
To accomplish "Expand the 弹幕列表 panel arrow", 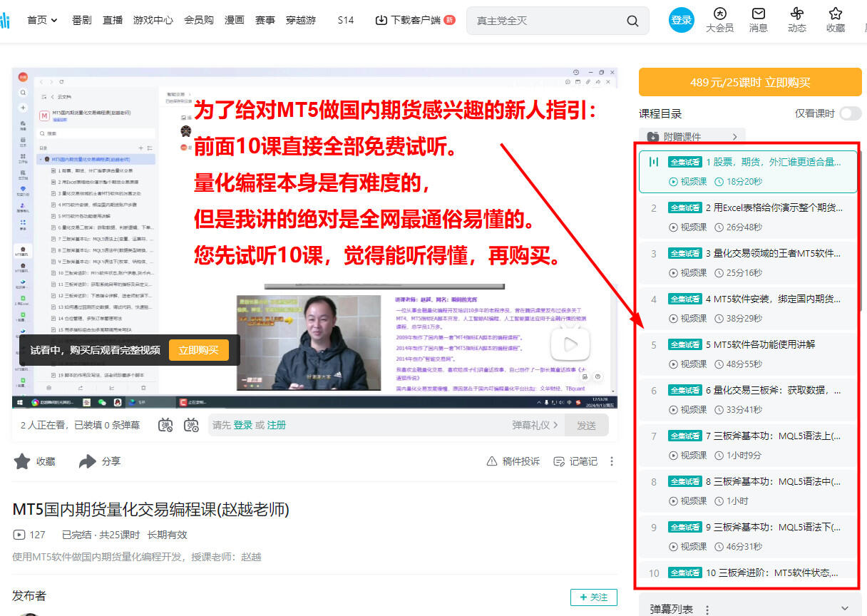I will (x=845, y=609).
